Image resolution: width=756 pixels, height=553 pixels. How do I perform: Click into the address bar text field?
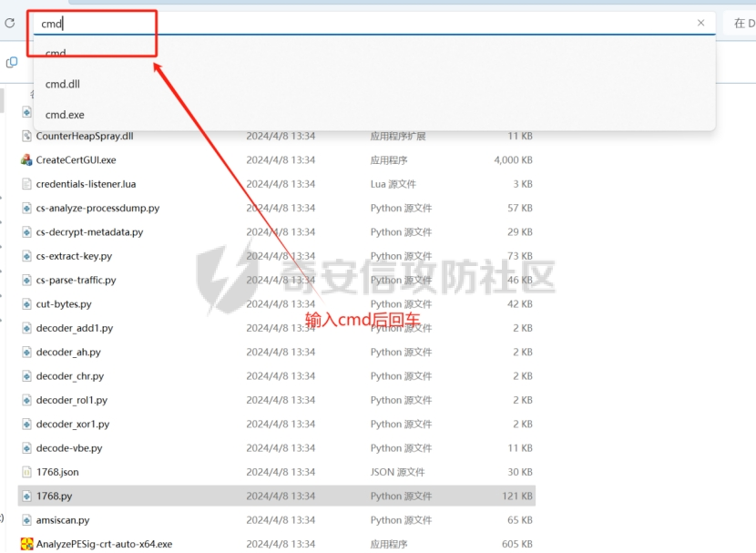click(x=364, y=23)
